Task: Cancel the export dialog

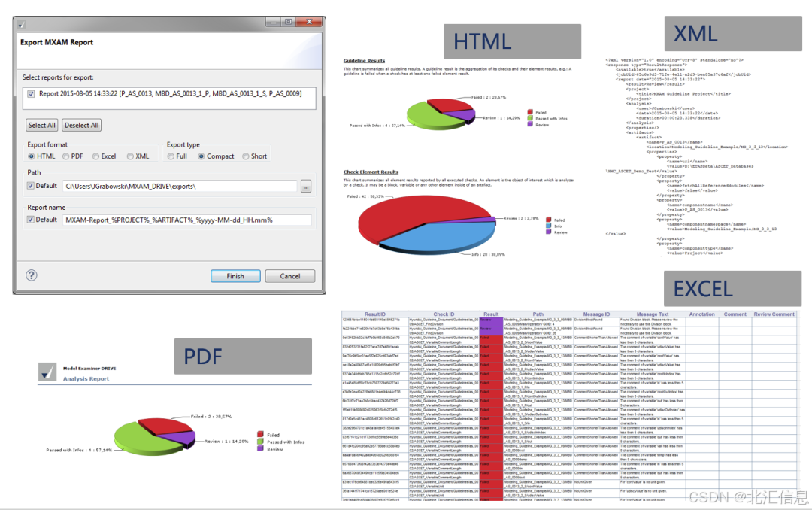Action: (290, 276)
